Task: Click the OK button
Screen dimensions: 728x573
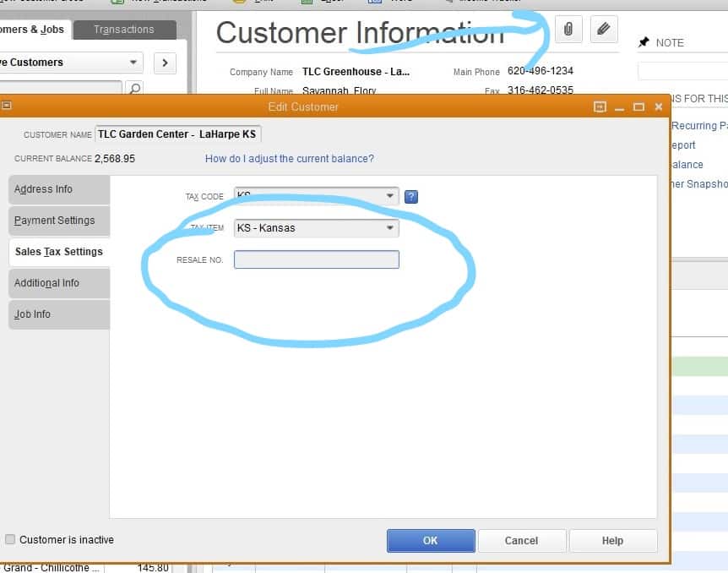Action: [431, 541]
